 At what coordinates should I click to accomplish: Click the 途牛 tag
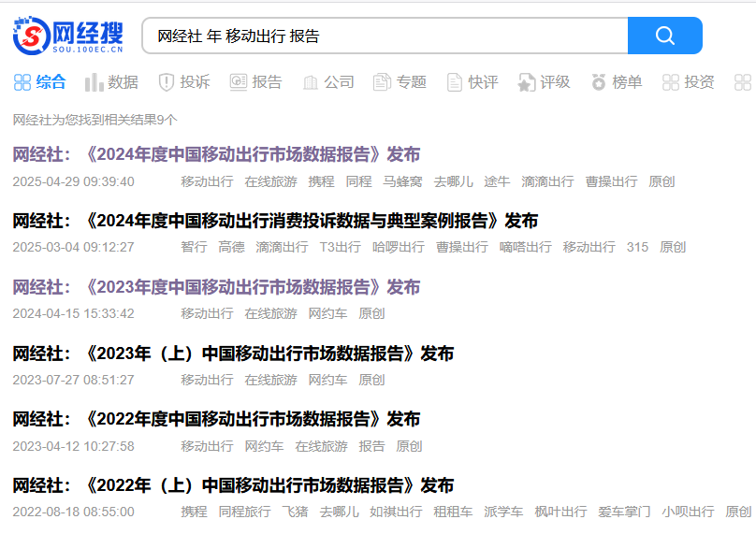coord(497,181)
